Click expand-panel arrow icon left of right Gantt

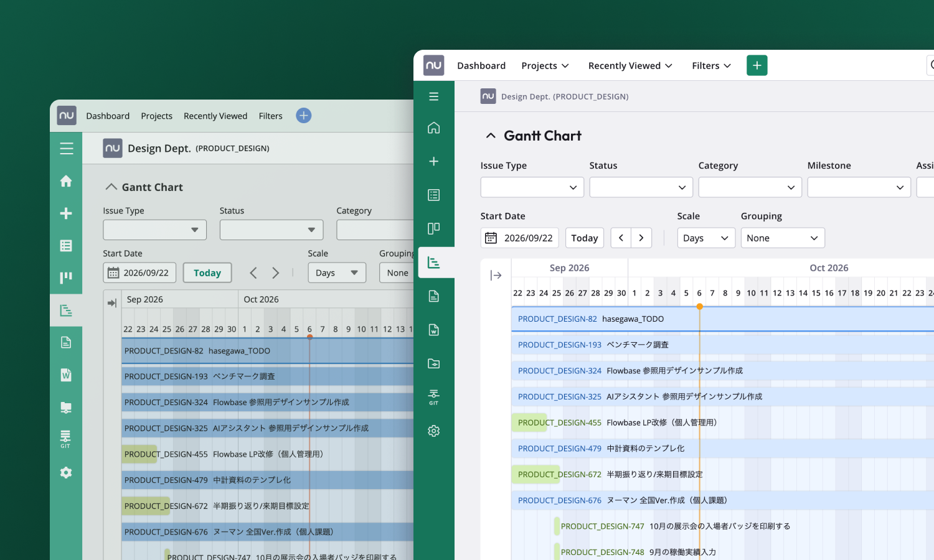496,275
